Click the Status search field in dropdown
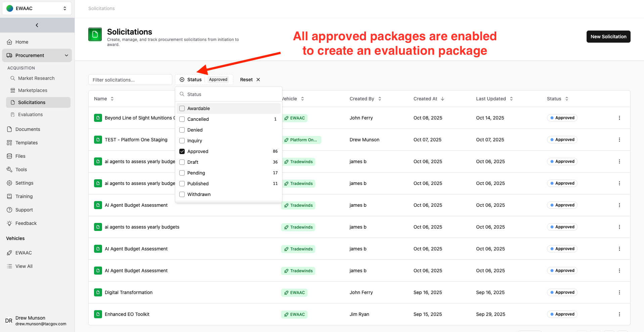The width and height of the screenshot is (644, 332). (232, 94)
